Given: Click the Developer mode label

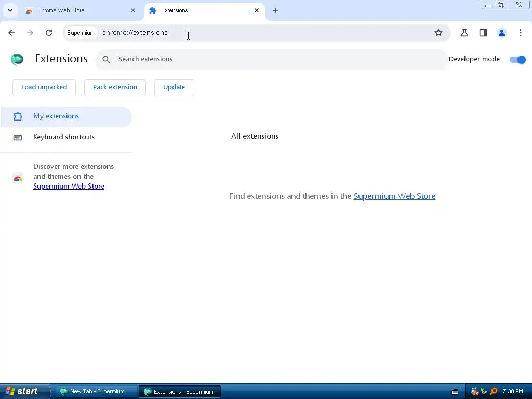Looking at the screenshot, I should point(474,59).
